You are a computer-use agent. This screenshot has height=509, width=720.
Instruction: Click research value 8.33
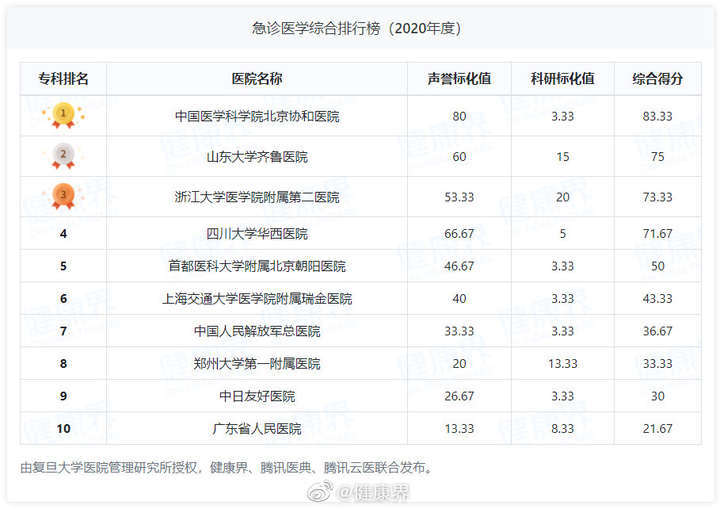tap(562, 429)
